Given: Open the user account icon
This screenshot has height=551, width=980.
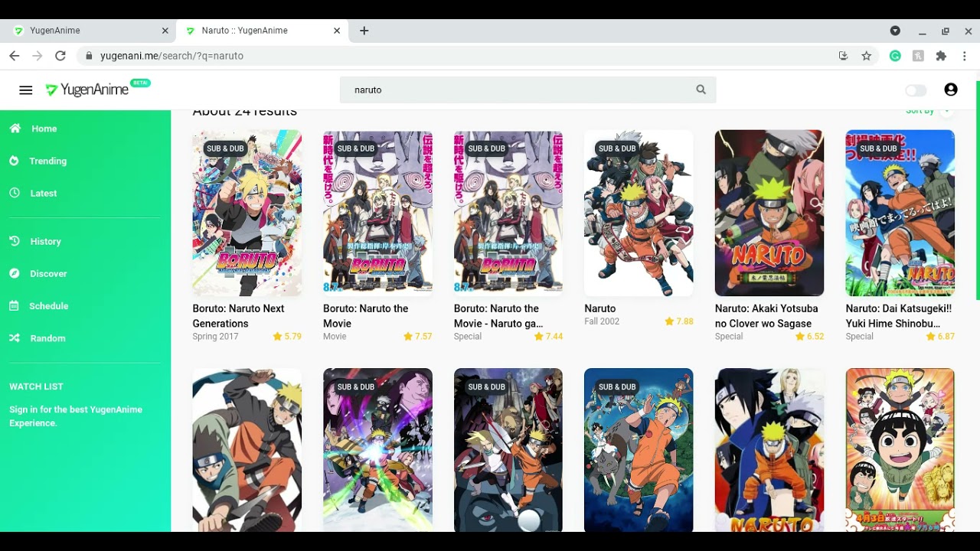Looking at the screenshot, I should 951,90.
